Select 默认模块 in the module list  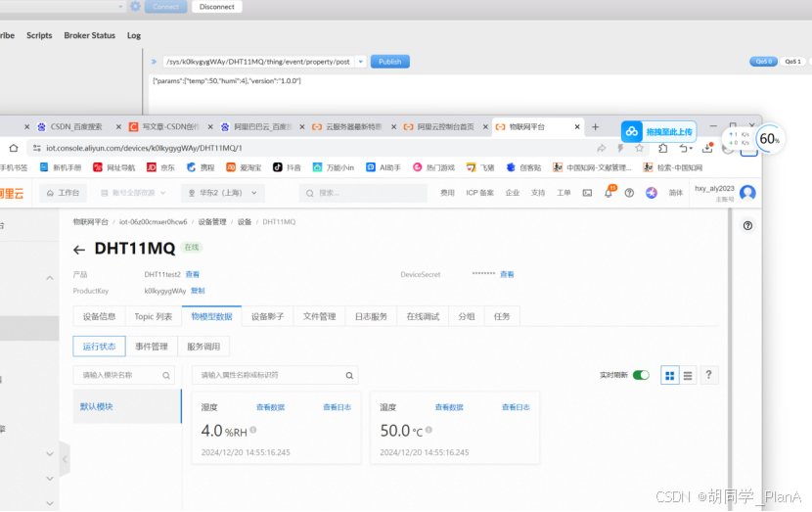coord(127,406)
